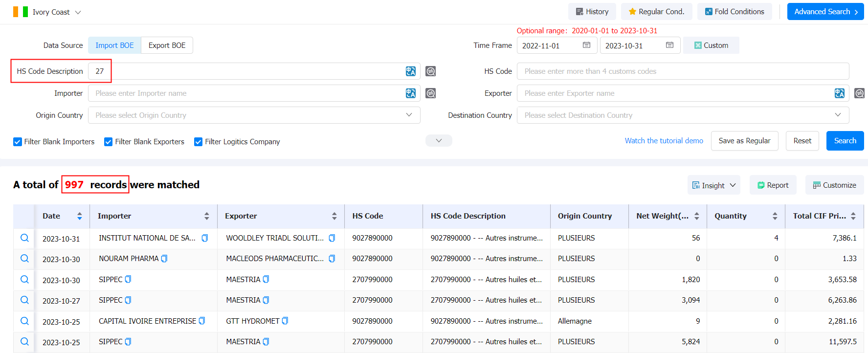Open Destination Country dropdown
This screenshot has height=353, width=868.
(x=683, y=115)
